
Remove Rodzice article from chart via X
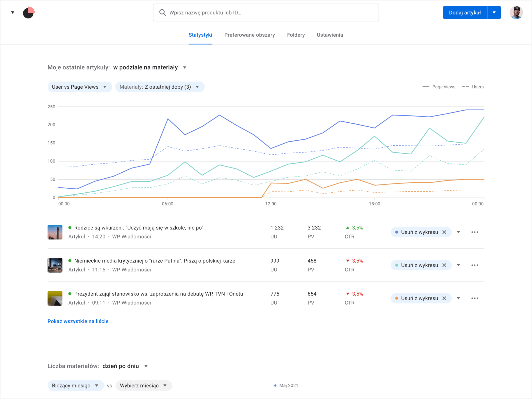444,232
